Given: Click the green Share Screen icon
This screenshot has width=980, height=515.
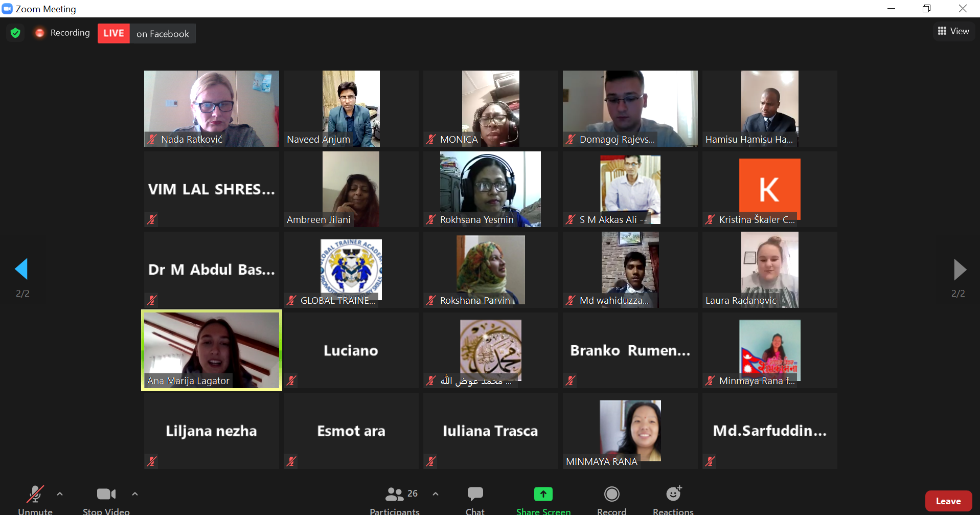Looking at the screenshot, I should click(543, 494).
